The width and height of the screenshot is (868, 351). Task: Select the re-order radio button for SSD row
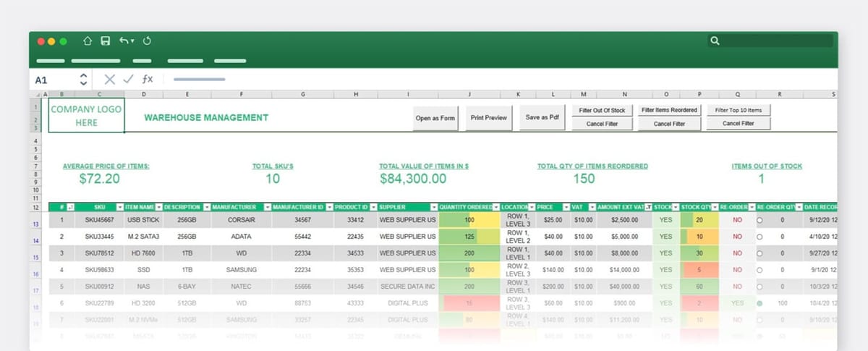pyautogui.click(x=759, y=269)
